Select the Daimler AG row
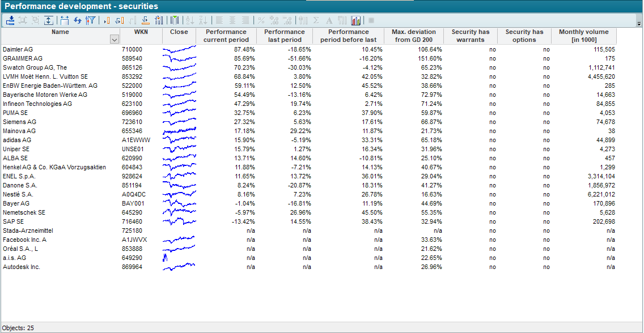644x333 pixels. (x=18, y=50)
